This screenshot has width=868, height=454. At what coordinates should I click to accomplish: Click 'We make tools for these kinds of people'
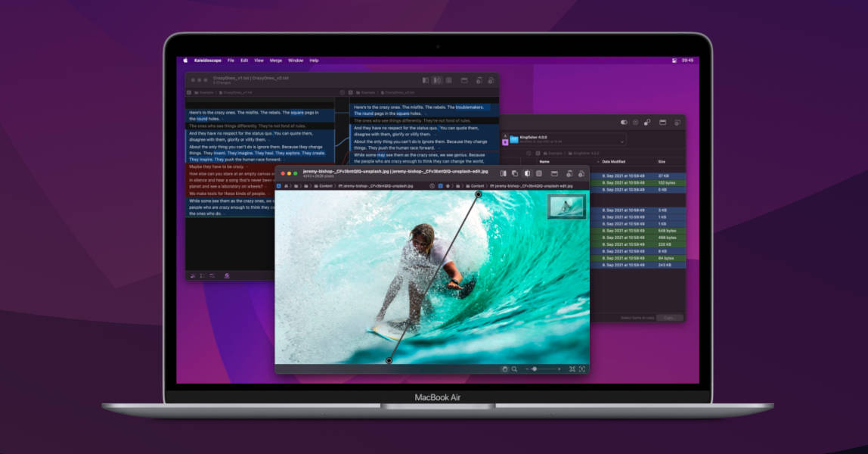[x=228, y=194]
